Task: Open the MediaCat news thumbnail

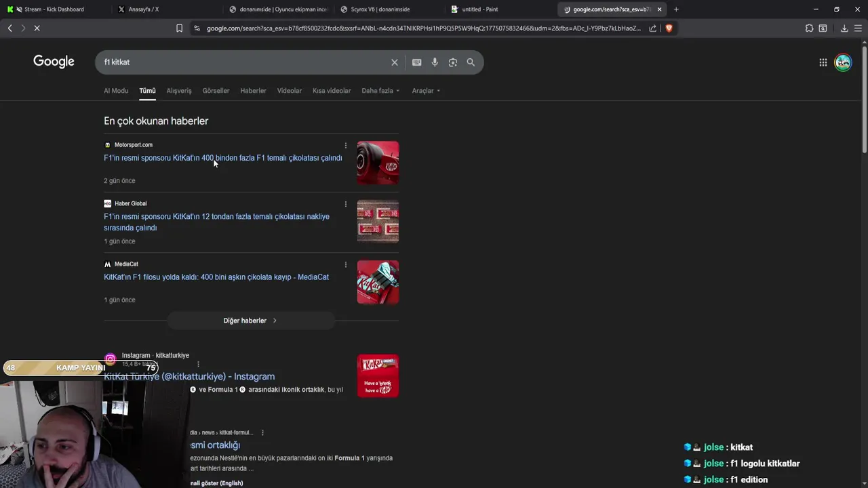Action: tap(378, 282)
